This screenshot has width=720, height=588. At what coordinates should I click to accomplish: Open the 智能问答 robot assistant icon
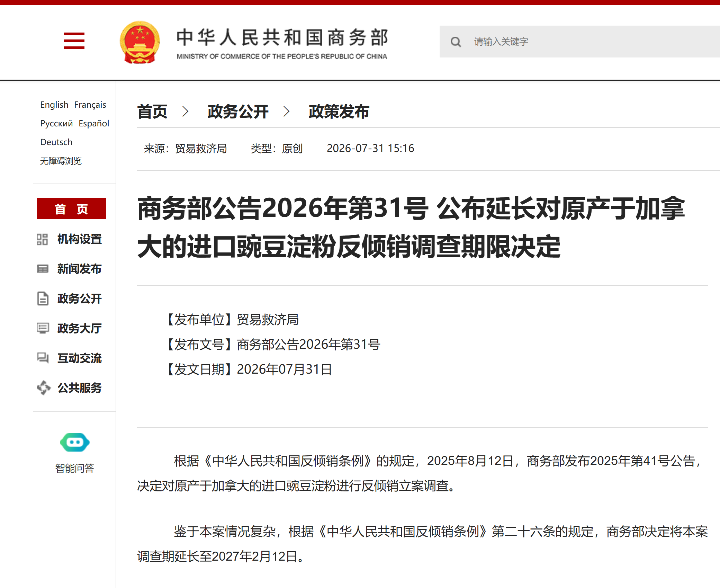click(75, 442)
